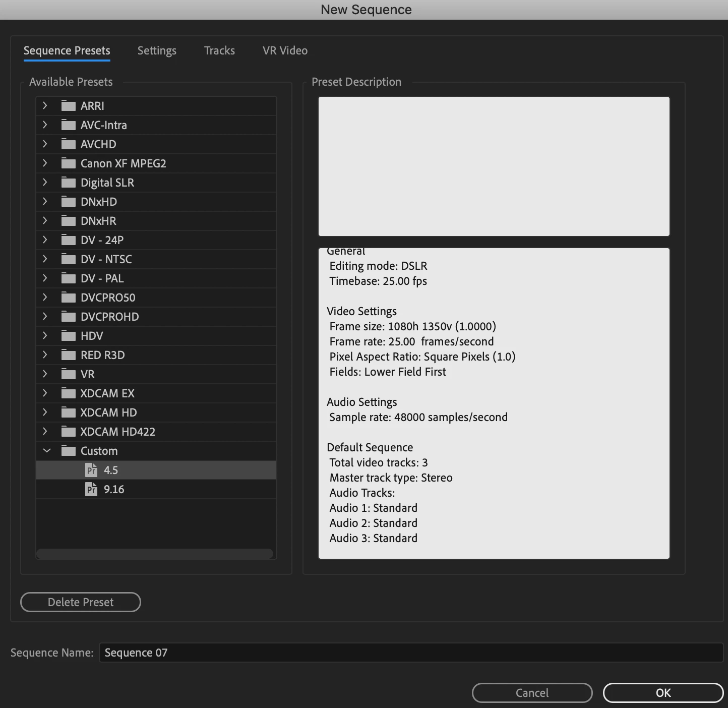The height and width of the screenshot is (708, 728).
Task: Expand the DNxHD chevron
Action: click(45, 201)
